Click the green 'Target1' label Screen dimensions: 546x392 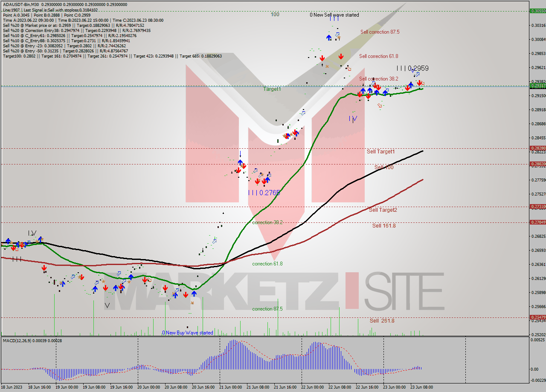pos(272,89)
